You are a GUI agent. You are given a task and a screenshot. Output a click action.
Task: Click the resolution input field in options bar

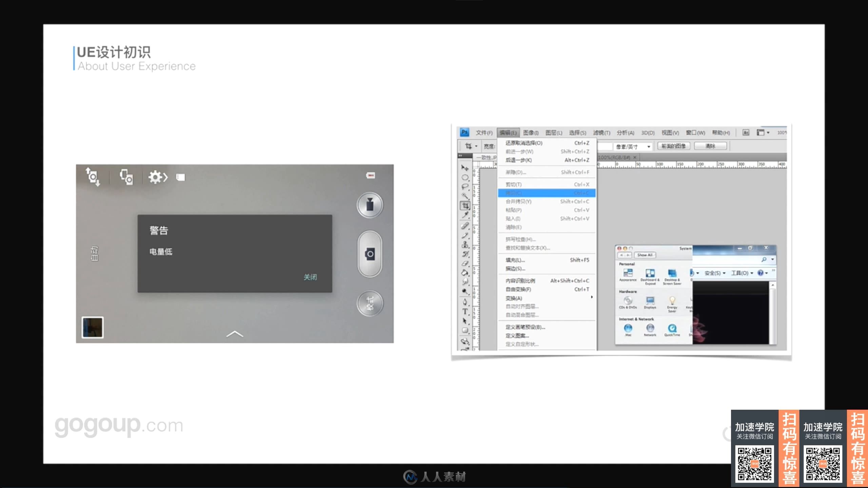[x=605, y=146]
